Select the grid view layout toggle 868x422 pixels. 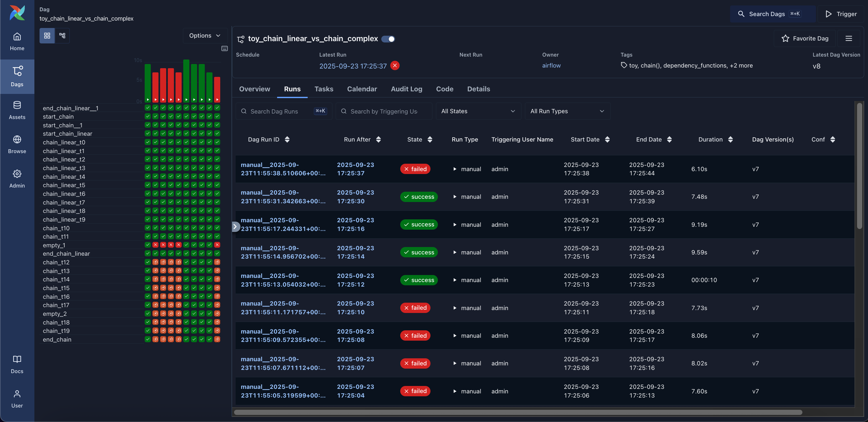point(47,35)
